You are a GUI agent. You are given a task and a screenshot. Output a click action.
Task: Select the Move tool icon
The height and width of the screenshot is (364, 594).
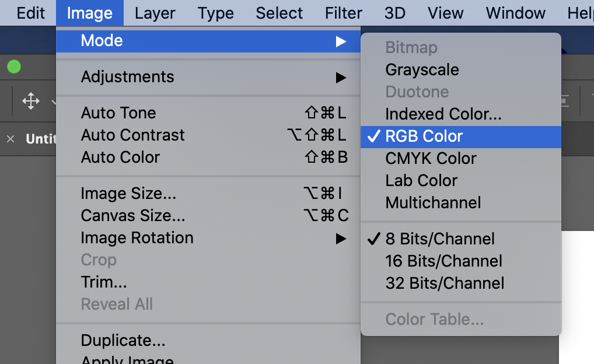click(x=31, y=101)
